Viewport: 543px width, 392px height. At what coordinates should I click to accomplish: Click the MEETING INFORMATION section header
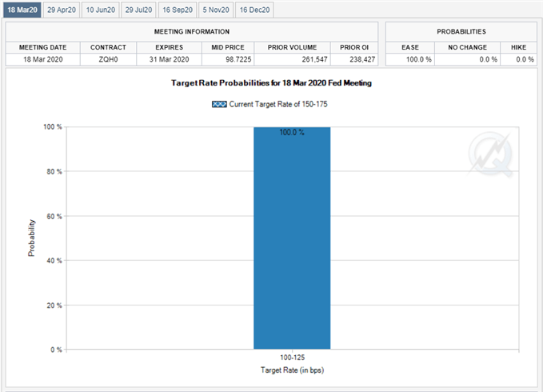coord(192,31)
